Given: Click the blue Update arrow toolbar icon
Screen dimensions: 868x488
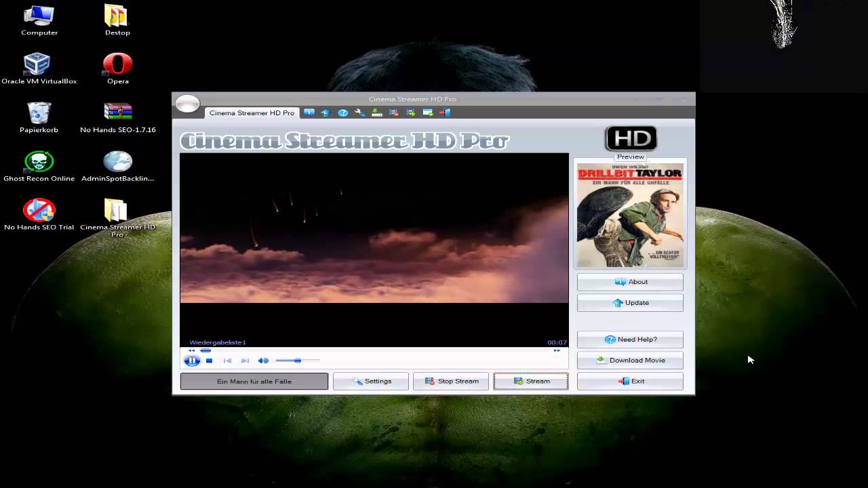Looking at the screenshot, I should [325, 113].
